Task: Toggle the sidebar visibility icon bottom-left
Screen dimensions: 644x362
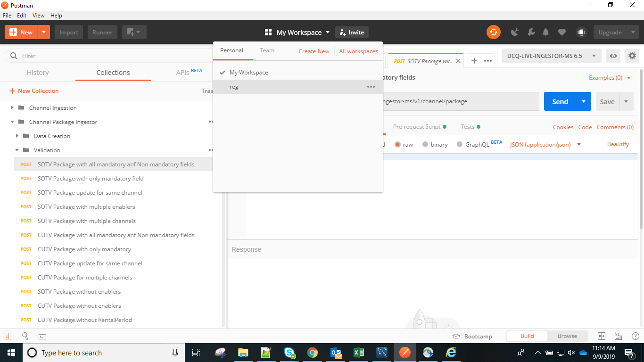Action: 8,336
